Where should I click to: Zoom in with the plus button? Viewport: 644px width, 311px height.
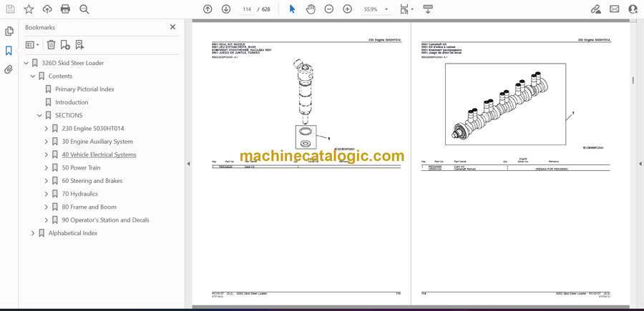348,9
